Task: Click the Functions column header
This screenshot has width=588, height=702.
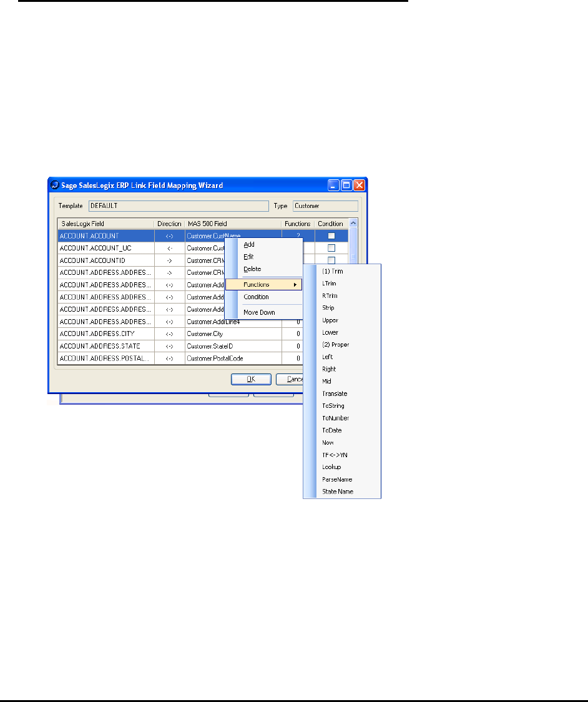Action: tap(298, 224)
